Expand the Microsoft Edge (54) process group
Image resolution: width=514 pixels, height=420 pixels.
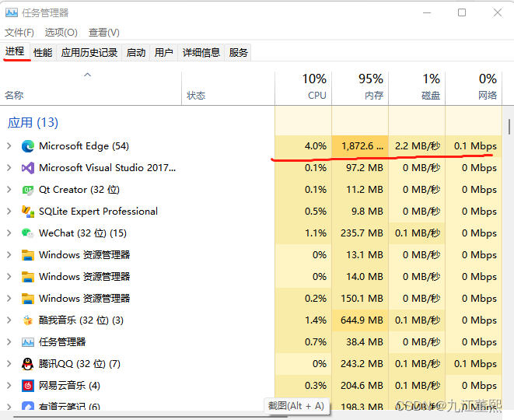tap(9, 146)
